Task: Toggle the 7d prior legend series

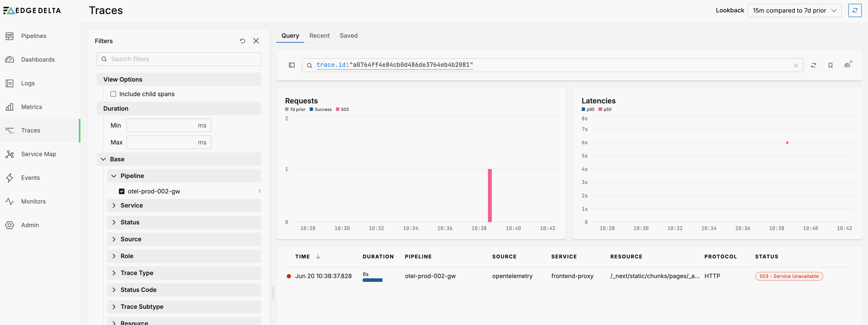Action: click(x=295, y=109)
